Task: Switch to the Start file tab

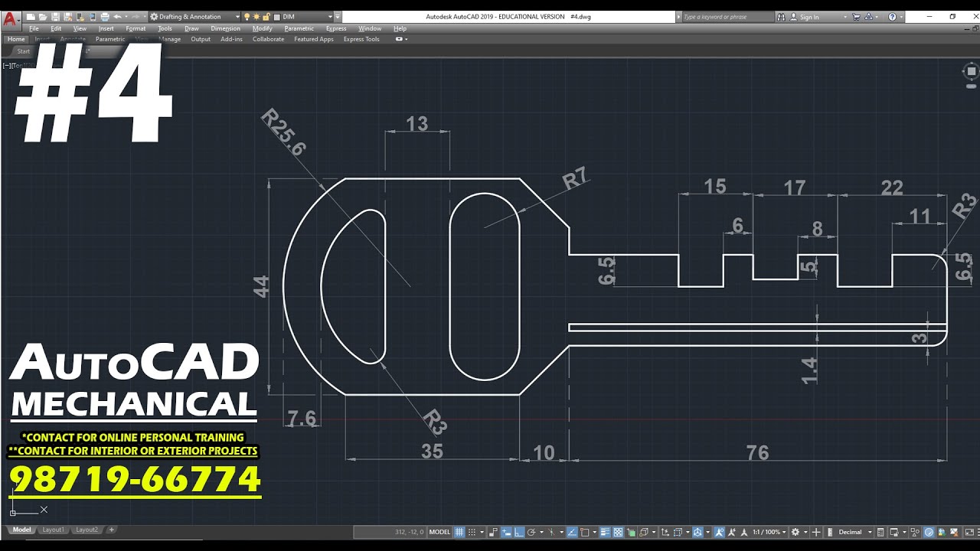Action: [24, 51]
